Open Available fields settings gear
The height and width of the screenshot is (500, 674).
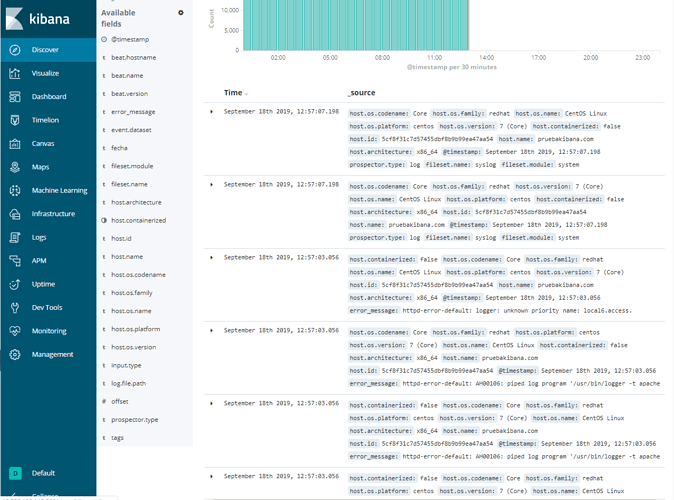click(x=181, y=13)
